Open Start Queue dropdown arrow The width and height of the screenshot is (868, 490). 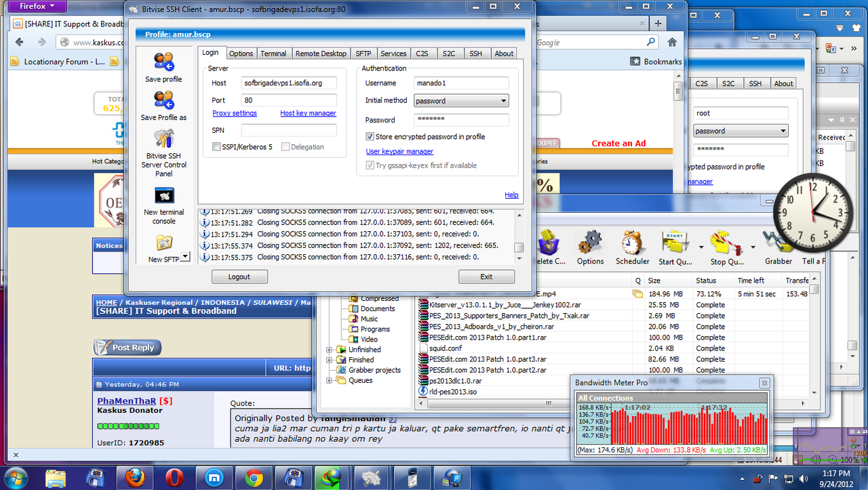[701, 247]
